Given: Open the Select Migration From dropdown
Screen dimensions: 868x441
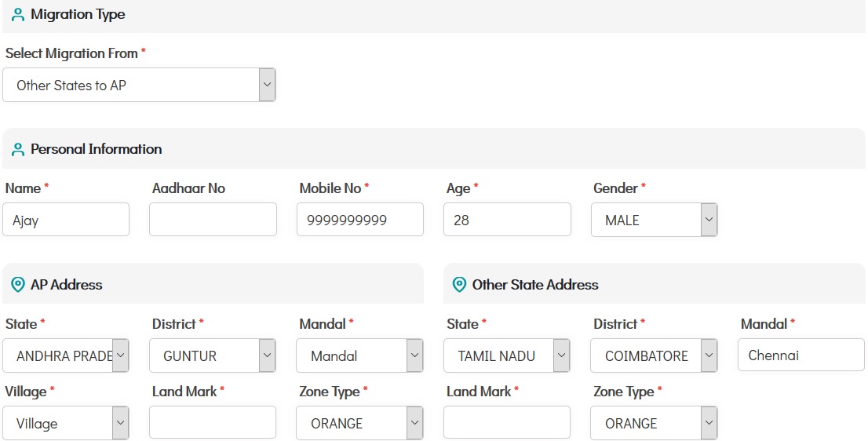Looking at the screenshot, I should click(x=139, y=85).
